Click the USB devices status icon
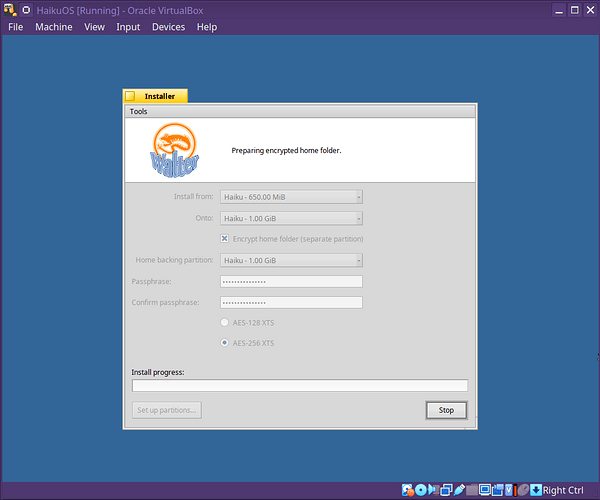600x500 pixels. tap(459, 490)
